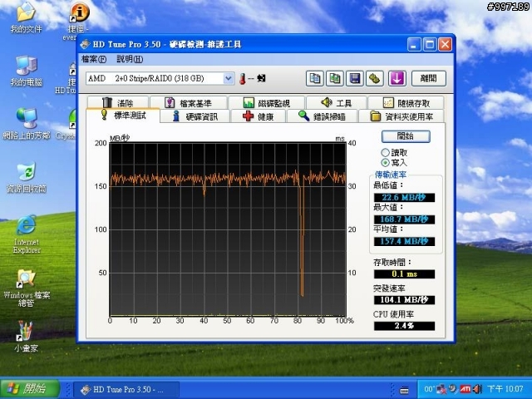The width and height of the screenshot is (532, 399).
Task: Open Internet Explorer desktop icon
Action: 26,234
